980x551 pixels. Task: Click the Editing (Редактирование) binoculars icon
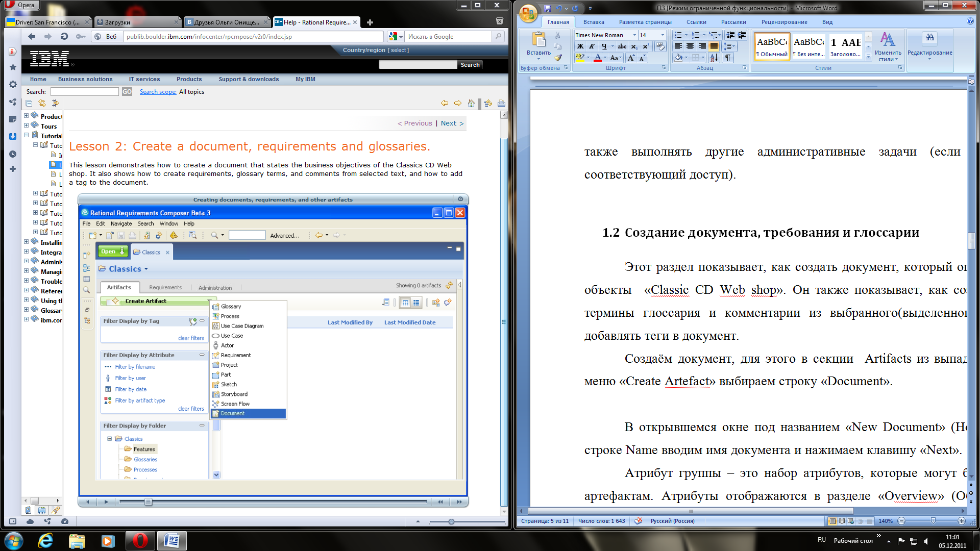929,38
